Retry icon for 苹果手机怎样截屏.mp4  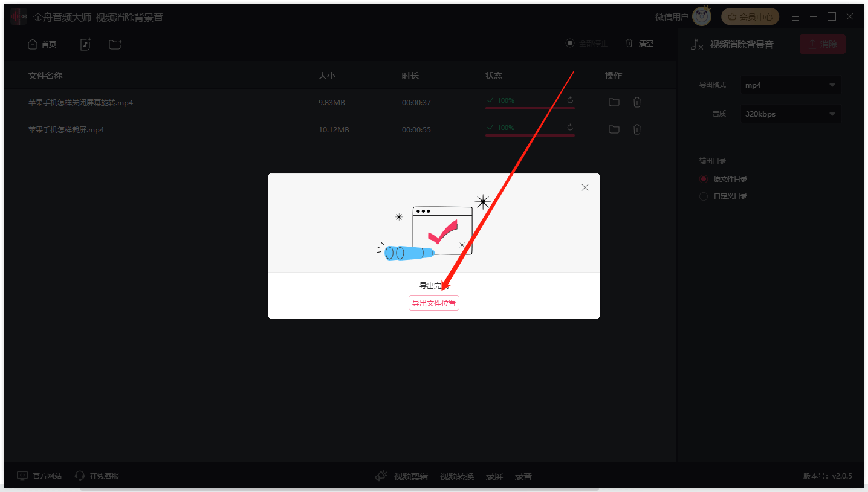point(569,128)
